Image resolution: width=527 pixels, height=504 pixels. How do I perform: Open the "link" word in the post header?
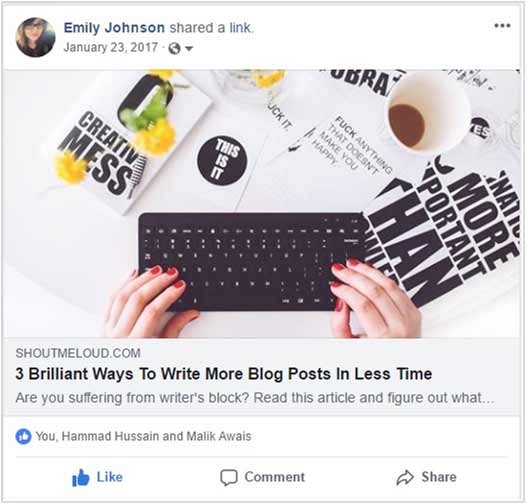[x=240, y=28]
